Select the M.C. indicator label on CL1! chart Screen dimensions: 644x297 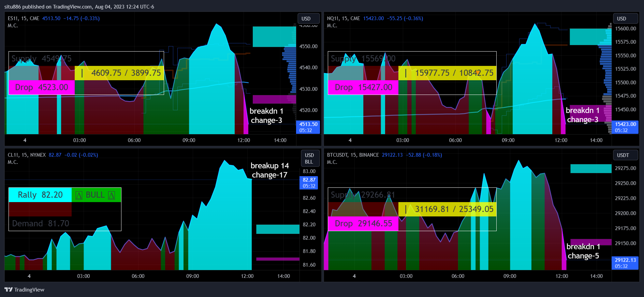coord(13,162)
